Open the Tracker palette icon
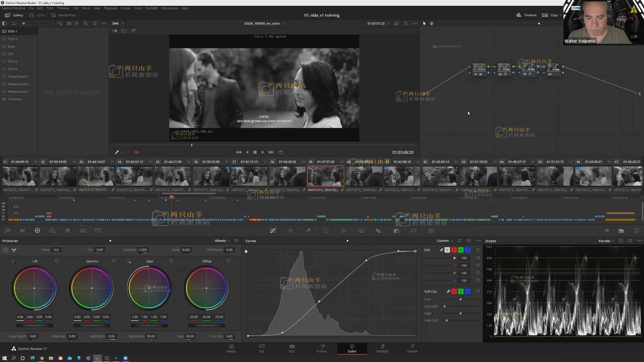Viewport: 644px width, 362px height. 343,231
